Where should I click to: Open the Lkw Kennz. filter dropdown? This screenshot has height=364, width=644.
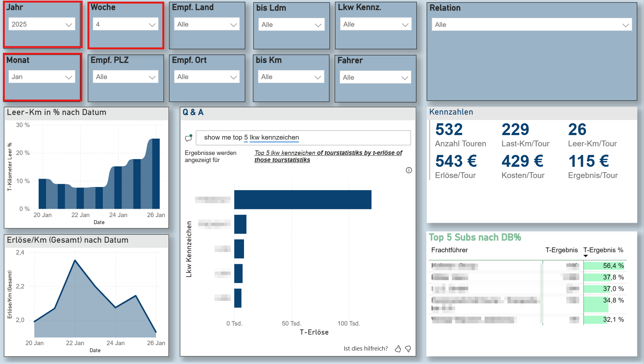[375, 24]
